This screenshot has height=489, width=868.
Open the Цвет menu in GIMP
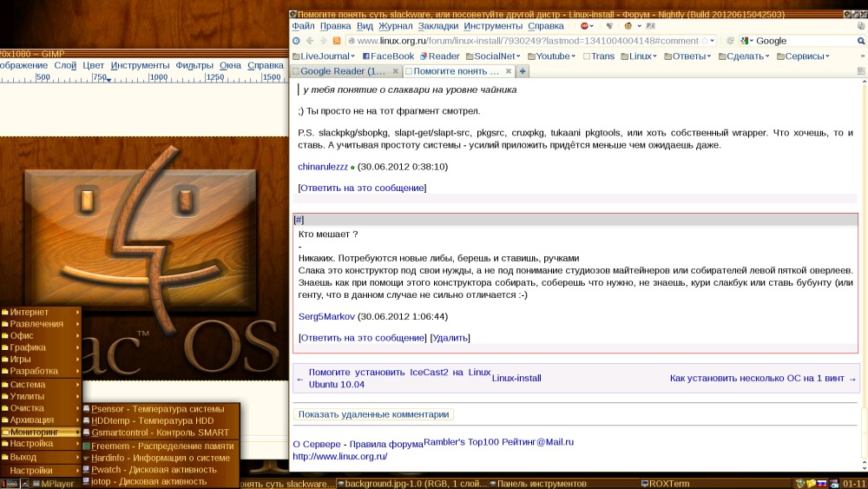(x=94, y=65)
